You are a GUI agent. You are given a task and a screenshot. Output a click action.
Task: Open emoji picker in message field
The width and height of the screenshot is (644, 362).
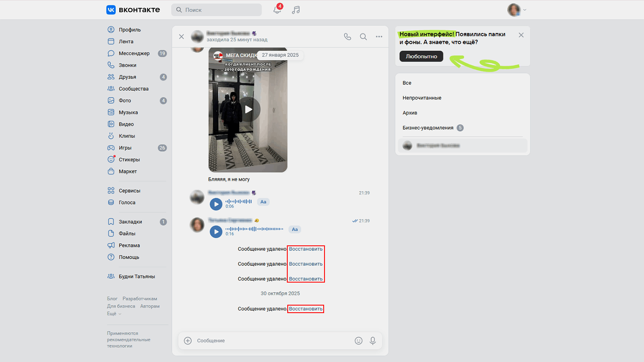coord(358,341)
